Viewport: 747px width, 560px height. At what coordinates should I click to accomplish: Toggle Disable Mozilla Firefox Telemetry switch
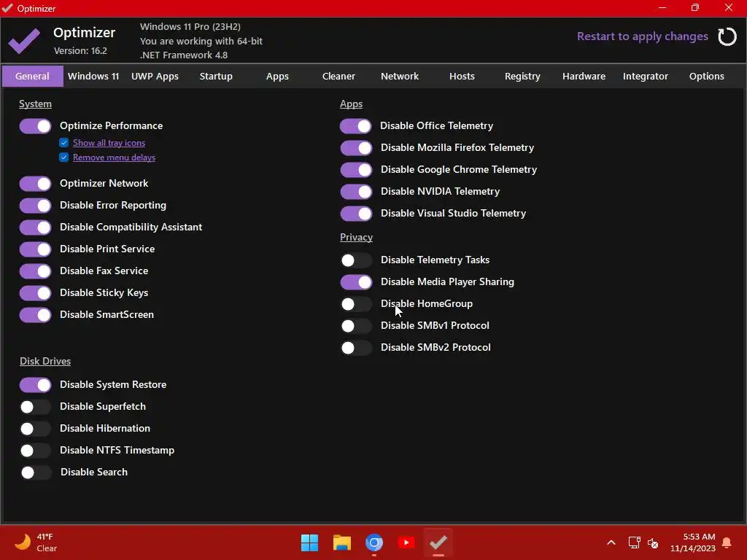pos(356,148)
